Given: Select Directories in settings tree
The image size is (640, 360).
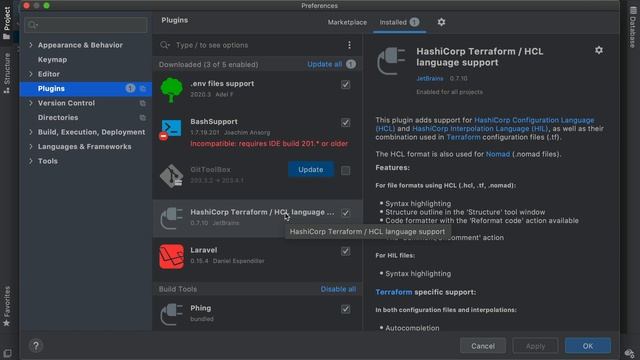Looking at the screenshot, I should [x=58, y=118].
